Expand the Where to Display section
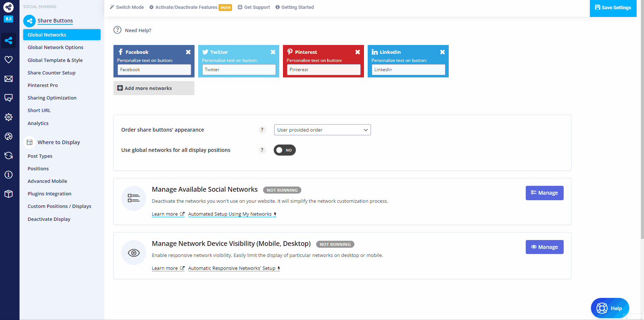 (59, 142)
